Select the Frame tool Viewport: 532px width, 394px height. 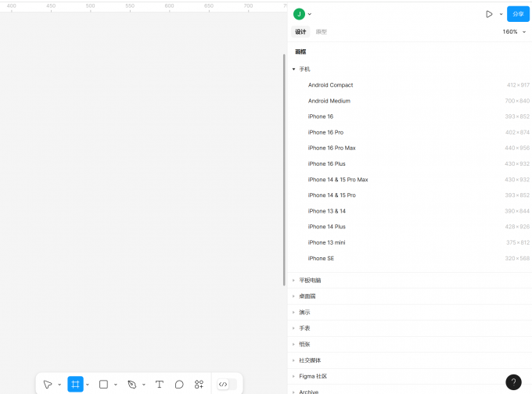coord(75,384)
